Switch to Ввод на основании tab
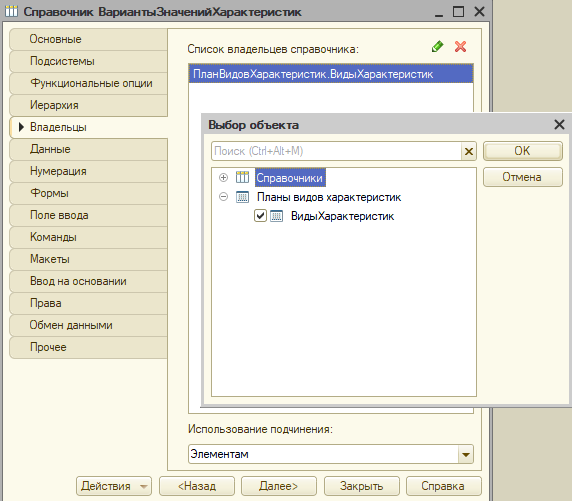Viewport: 572px width, 501px height. click(x=89, y=281)
